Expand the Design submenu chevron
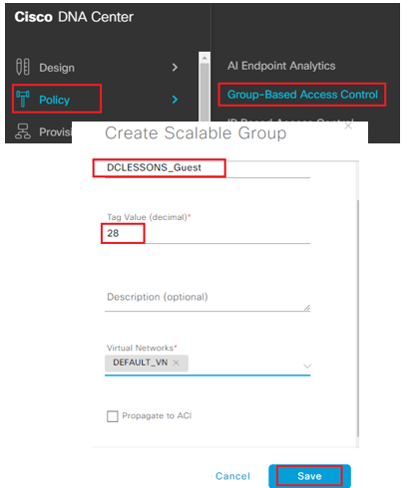The width and height of the screenshot is (417, 488). tap(175, 68)
